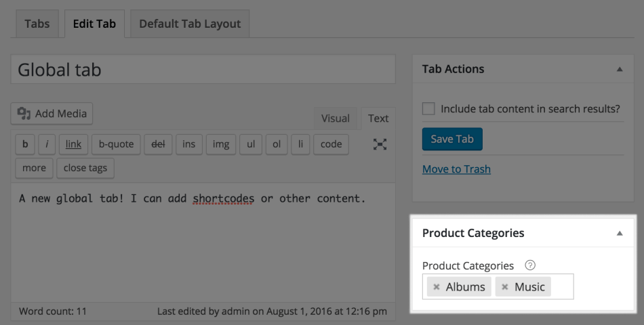Screen dimensions: 644x325
Task: Insert a link using the link button
Action: pyautogui.click(x=73, y=144)
